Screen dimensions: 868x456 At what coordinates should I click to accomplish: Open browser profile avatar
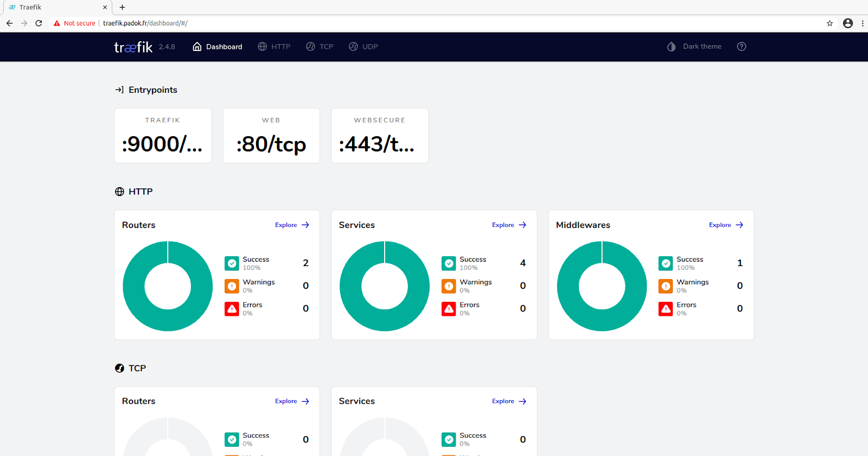[x=848, y=23]
